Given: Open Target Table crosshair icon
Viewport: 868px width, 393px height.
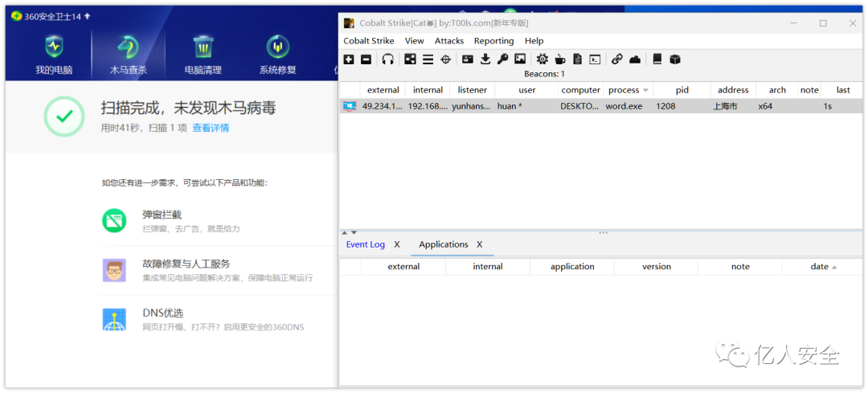Looking at the screenshot, I should [x=445, y=59].
